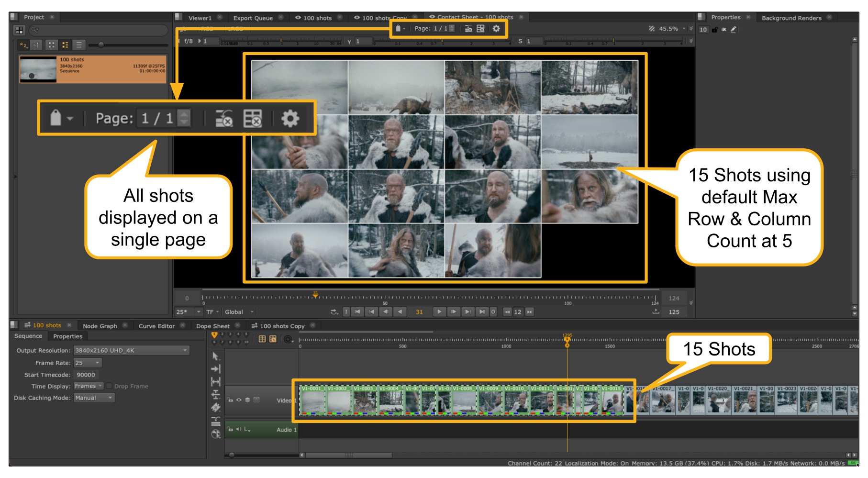Click the thumbnail size slider in the Project panel
868x478 pixels.
click(x=101, y=45)
